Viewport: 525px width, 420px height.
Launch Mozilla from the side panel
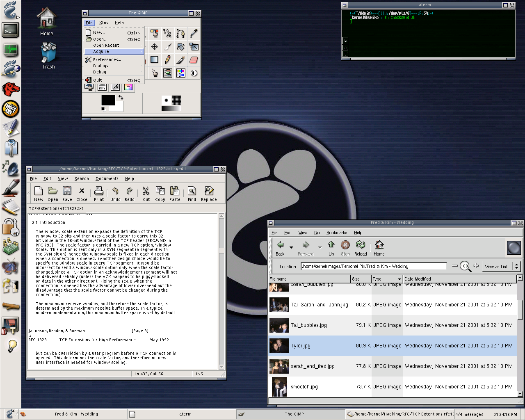tap(11, 89)
